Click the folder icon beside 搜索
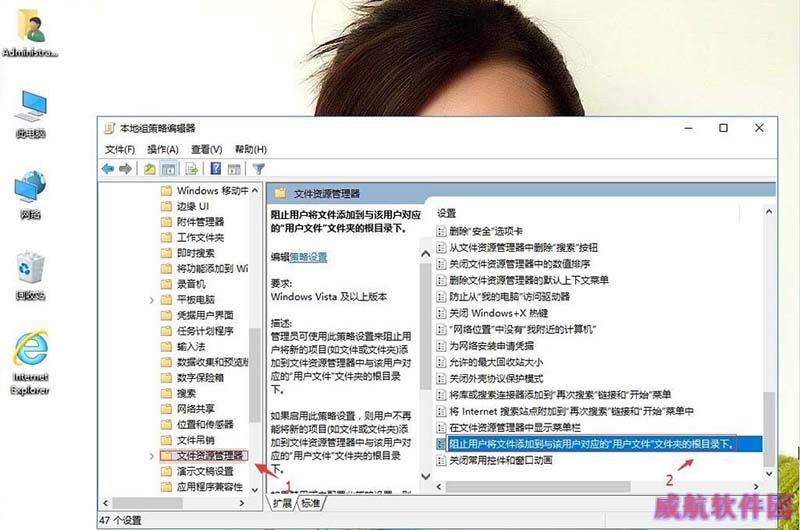This screenshot has width=800, height=530. tap(166, 393)
